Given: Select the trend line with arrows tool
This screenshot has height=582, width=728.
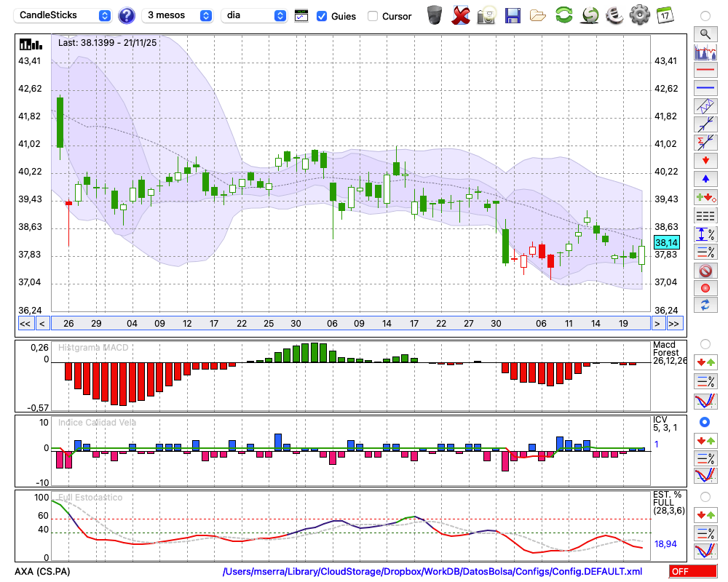Looking at the screenshot, I should (x=705, y=124).
